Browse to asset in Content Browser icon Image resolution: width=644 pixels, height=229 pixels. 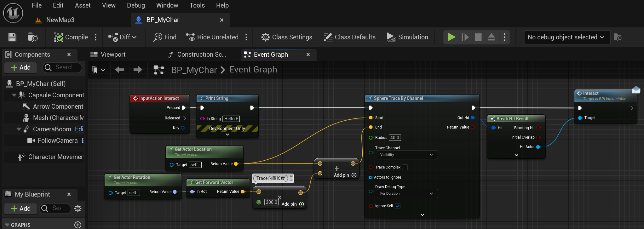pyautogui.click(x=33, y=37)
